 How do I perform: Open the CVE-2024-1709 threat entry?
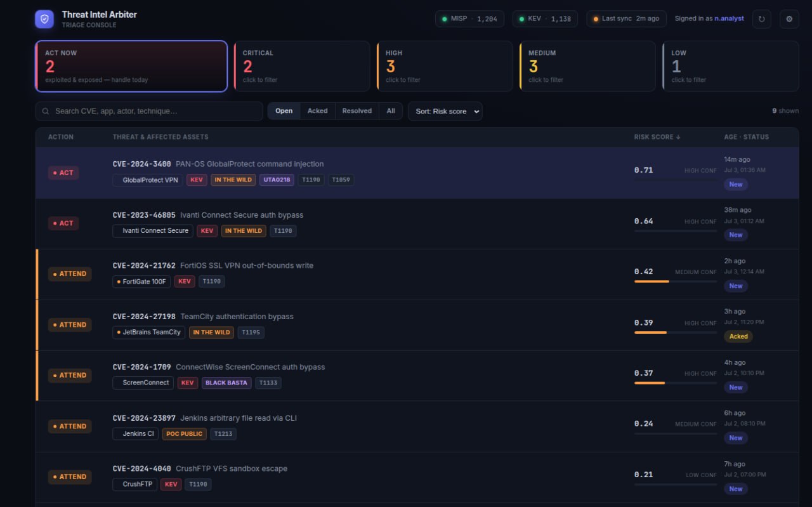(x=417, y=376)
